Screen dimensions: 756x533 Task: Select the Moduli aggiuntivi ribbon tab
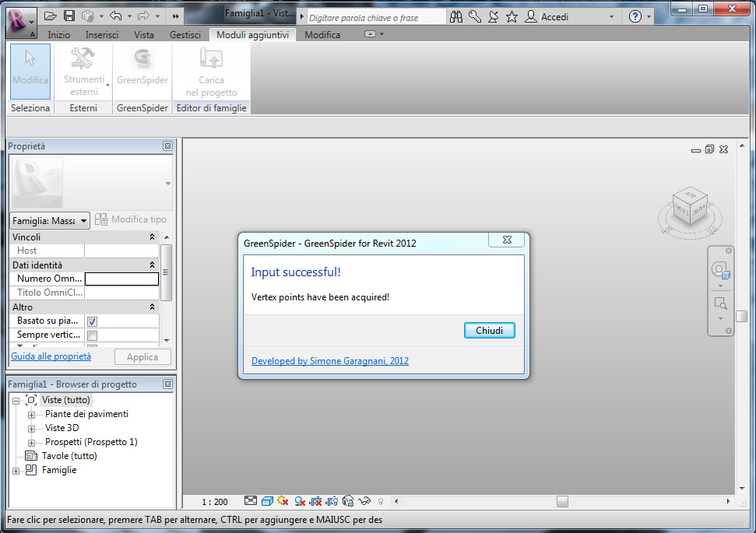pyautogui.click(x=252, y=35)
